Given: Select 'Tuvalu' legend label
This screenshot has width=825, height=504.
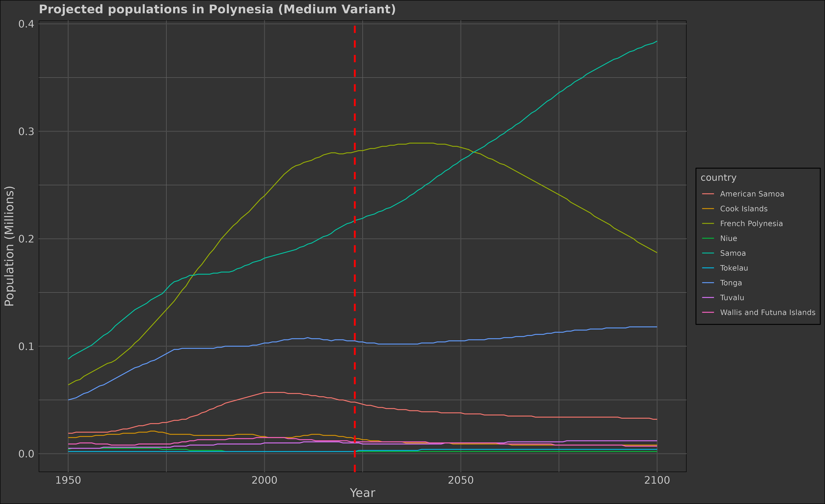Looking at the screenshot, I should coord(732,298).
